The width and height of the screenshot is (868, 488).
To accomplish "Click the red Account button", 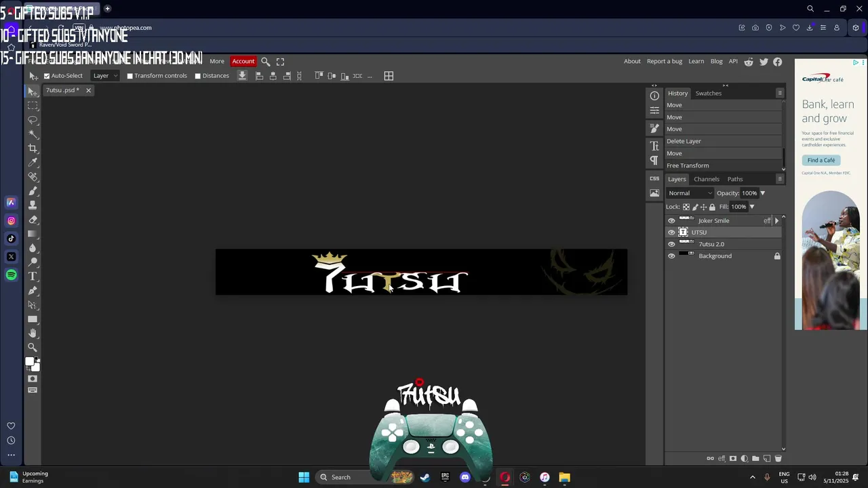I will pyautogui.click(x=243, y=61).
